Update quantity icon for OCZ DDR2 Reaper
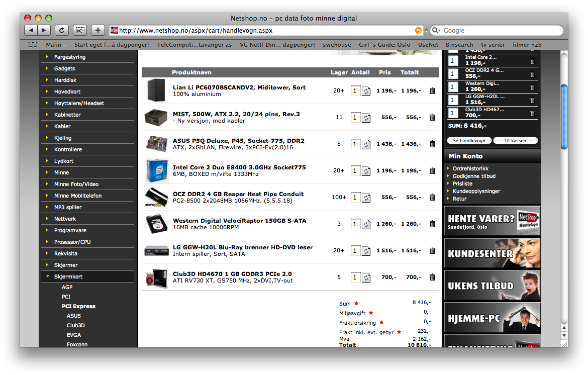 [x=366, y=198]
